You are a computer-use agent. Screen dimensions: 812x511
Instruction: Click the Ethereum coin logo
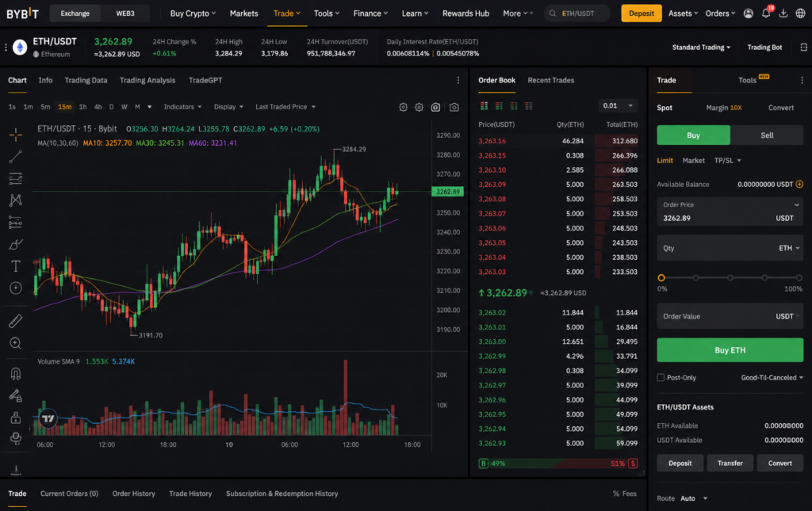[20, 47]
